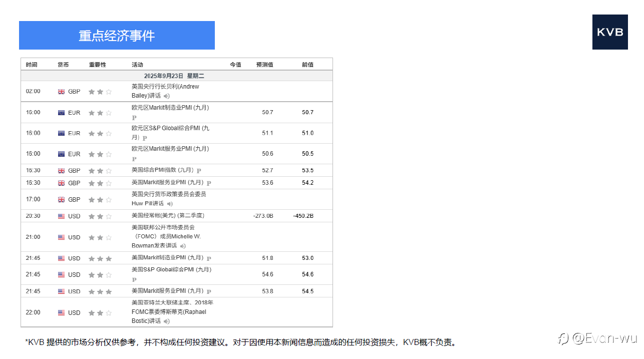Click the forecast value -273.0B
The height and width of the screenshot is (359, 644).
(263, 216)
